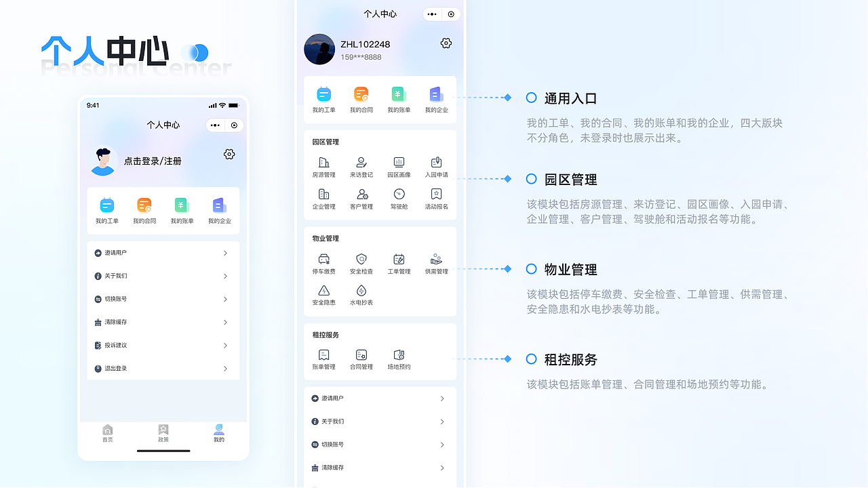The height and width of the screenshot is (488, 868).
Task: Tap 清除缓存 row on ZHL102248 phone
Action: (380, 468)
